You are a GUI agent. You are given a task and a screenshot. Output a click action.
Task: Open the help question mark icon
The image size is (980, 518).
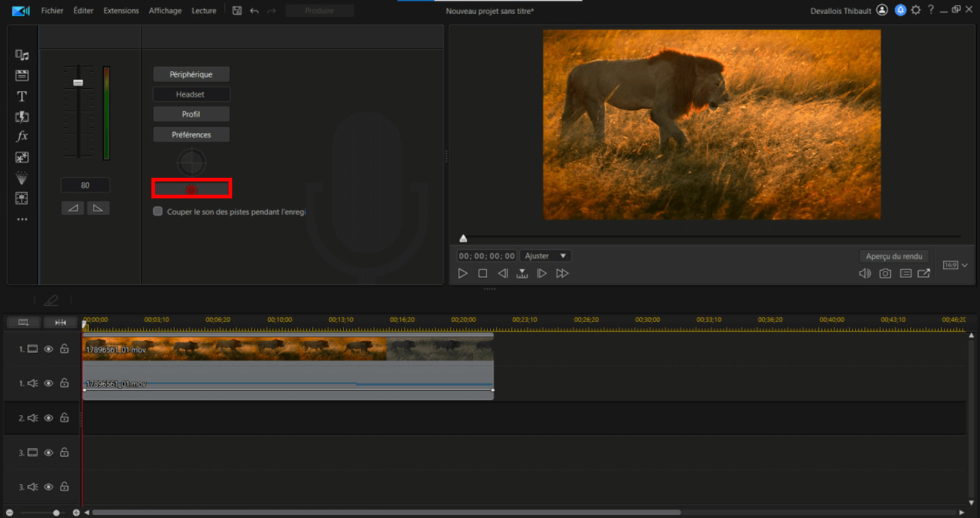click(931, 10)
